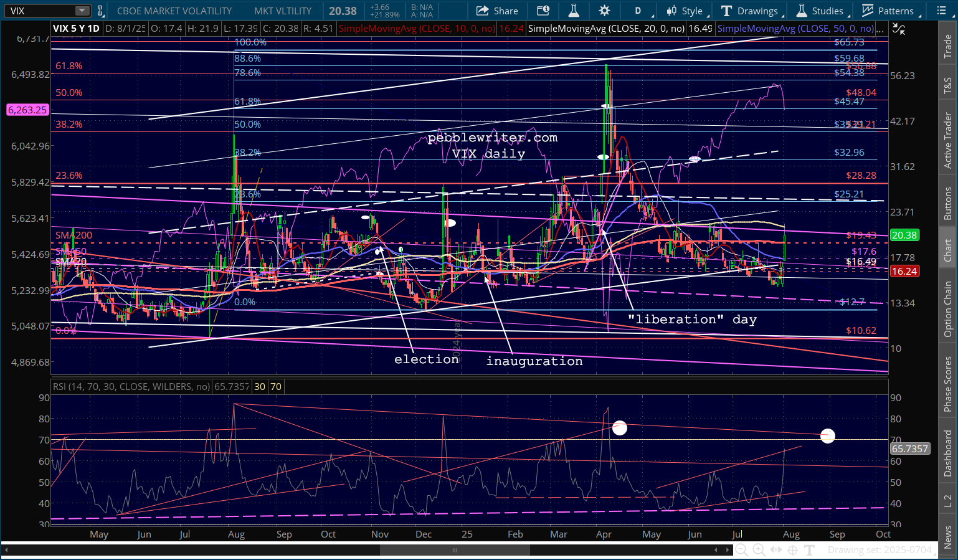This screenshot has width=958, height=560.
Task: Click the zoom out magnifier icon
Action: (741, 550)
